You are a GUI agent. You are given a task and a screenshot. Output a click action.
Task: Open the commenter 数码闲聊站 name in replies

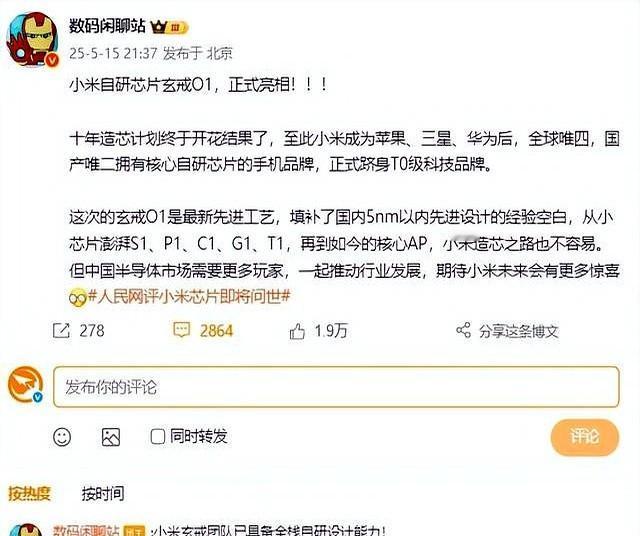pos(86,530)
